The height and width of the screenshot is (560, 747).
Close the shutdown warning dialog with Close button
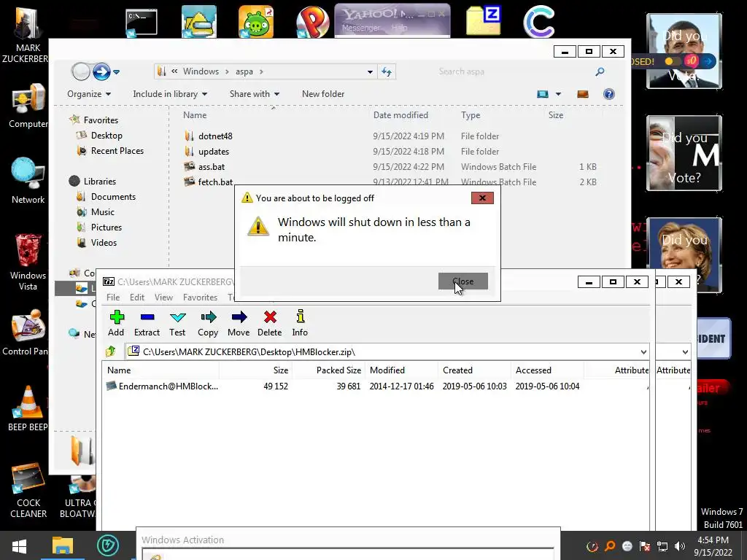click(463, 281)
